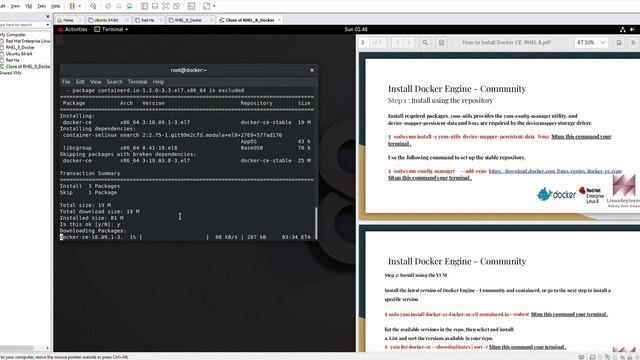Close the root@docker terminal window
This screenshot has height=360, width=640.
coord(312,70)
